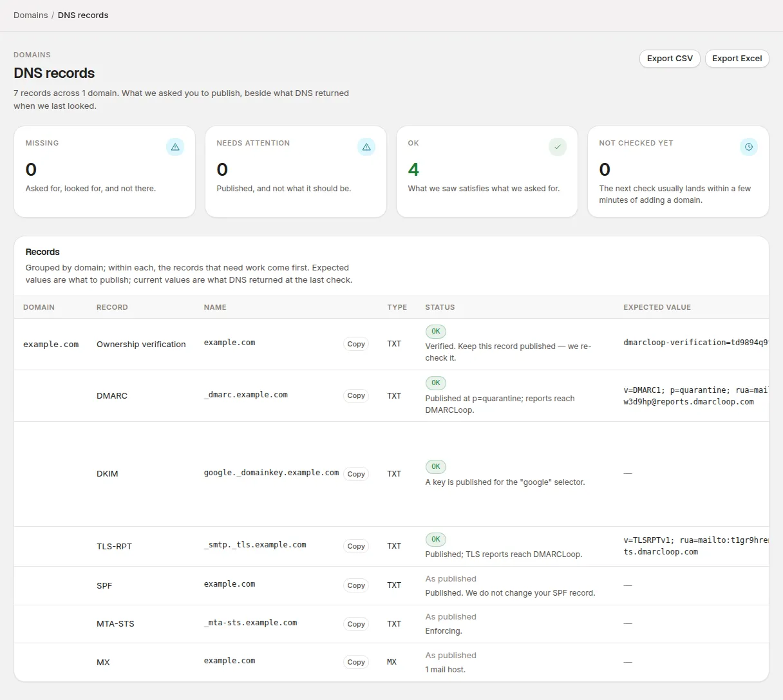Click the OK badge in the TLS-RPT row

pos(436,540)
